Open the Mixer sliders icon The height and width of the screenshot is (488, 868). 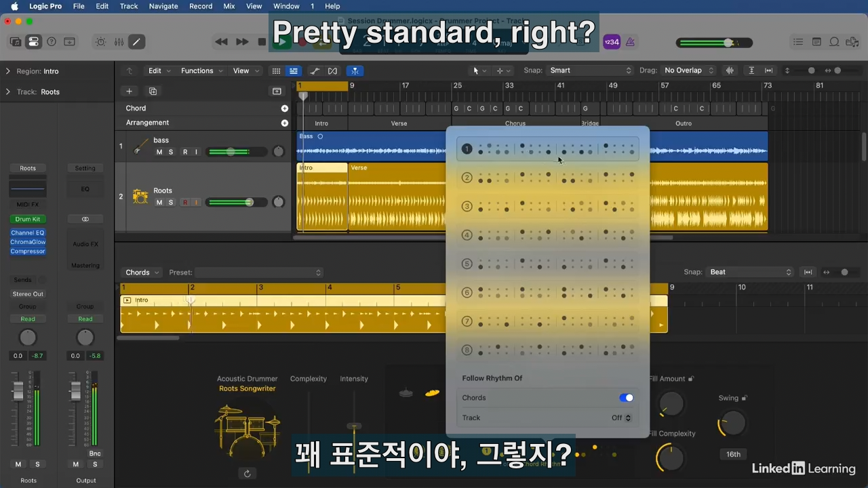[119, 42]
